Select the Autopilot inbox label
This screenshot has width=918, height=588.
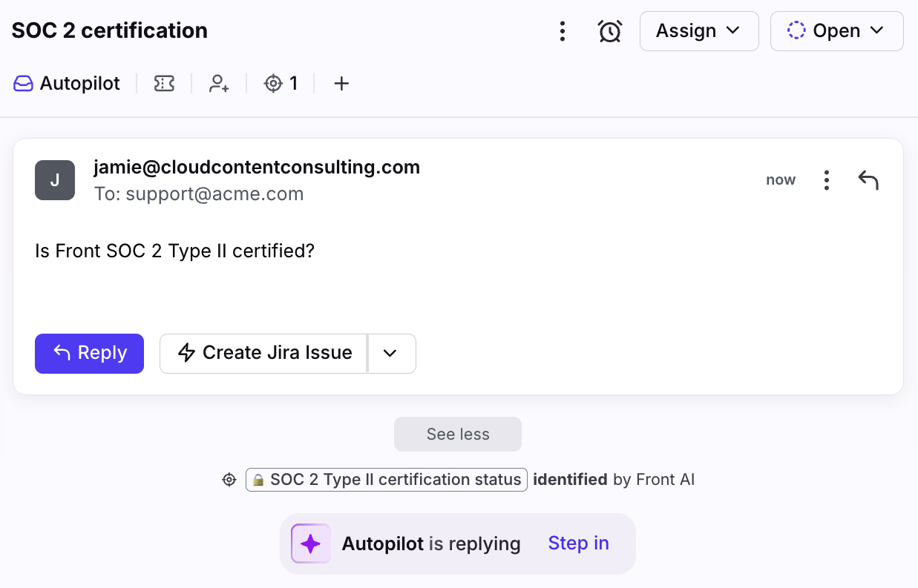pos(67,84)
